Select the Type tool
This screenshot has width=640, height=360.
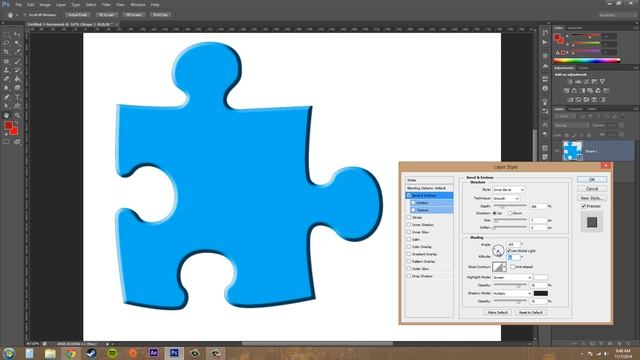coord(17,97)
